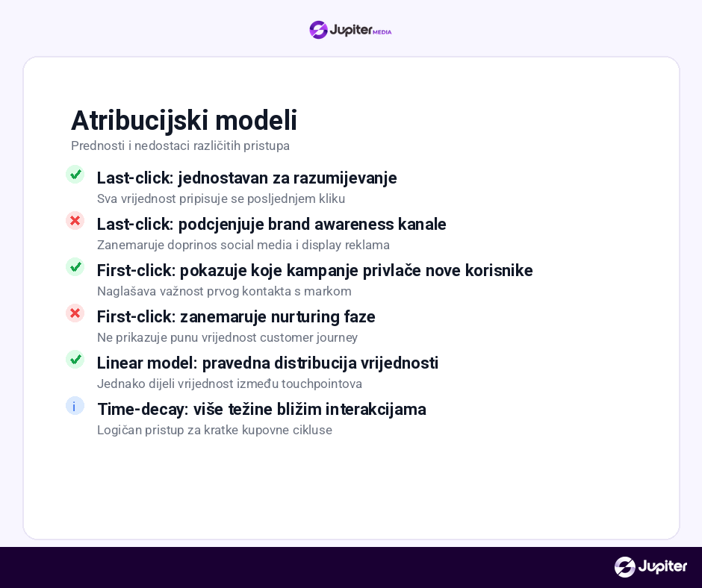The width and height of the screenshot is (702, 588).
Task: Click Time-decay: više težine bližim interakcijama
Action: pyautogui.click(x=262, y=410)
